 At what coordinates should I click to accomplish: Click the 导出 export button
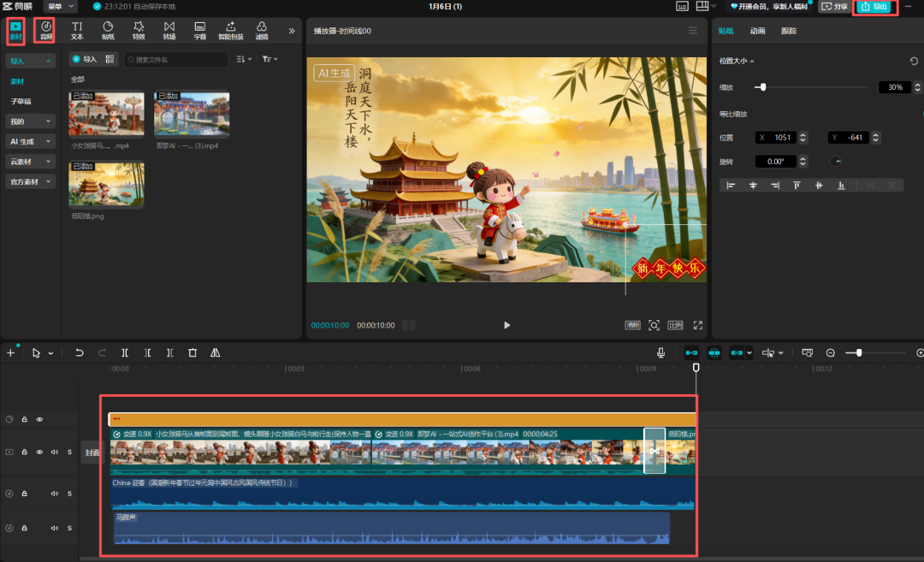click(x=875, y=7)
